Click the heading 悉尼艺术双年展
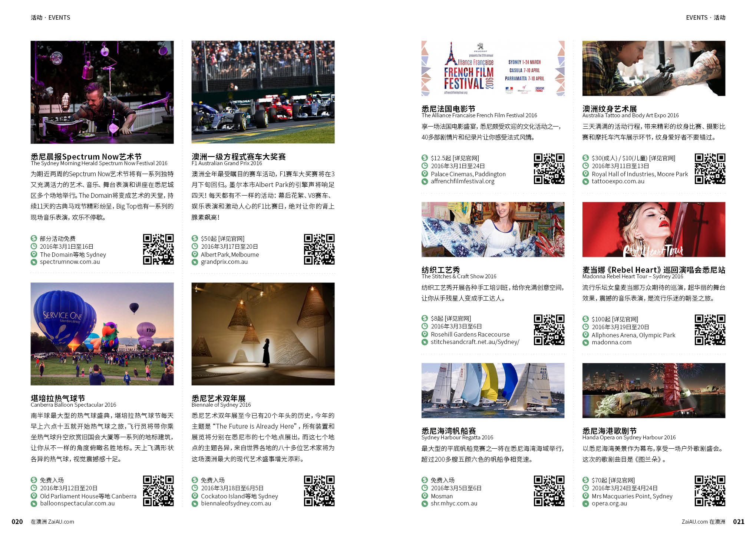Screen dimensions: 756x537 click(x=218, y=398)
